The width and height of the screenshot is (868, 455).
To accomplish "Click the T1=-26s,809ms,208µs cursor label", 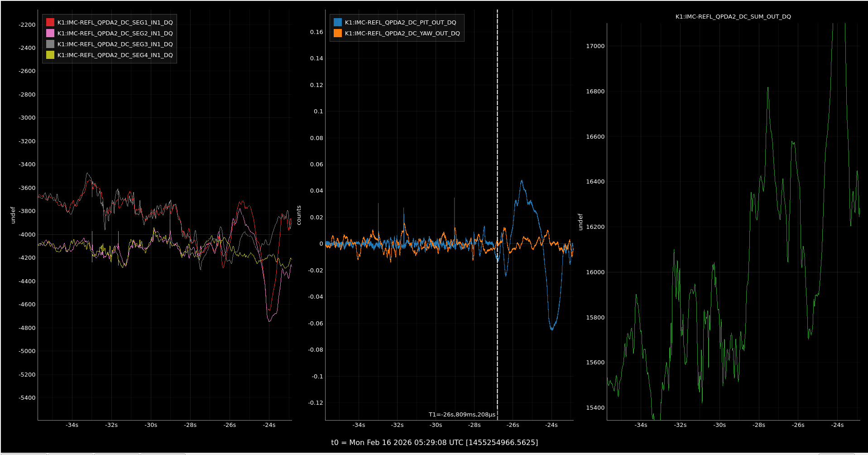I will pyautogui.click(x=462, y=414).
